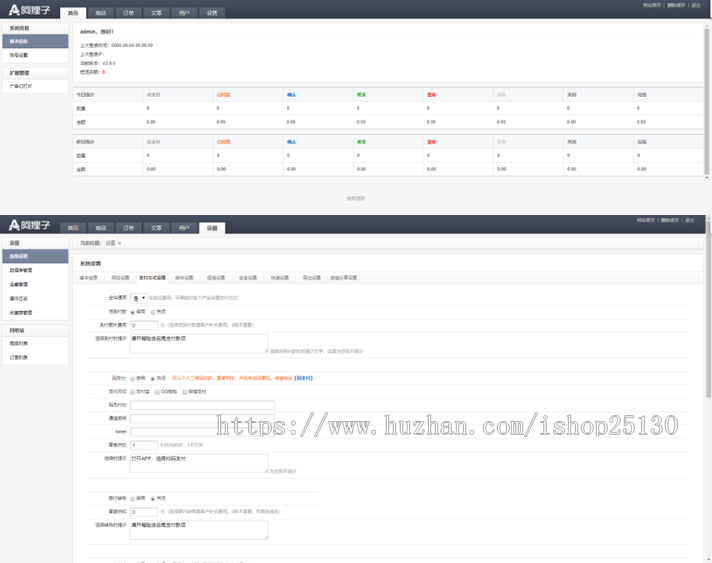Select 优惠券管理 in the settings sidebar
This screenshot has height=563, width=712.
[x=35, y=312]
